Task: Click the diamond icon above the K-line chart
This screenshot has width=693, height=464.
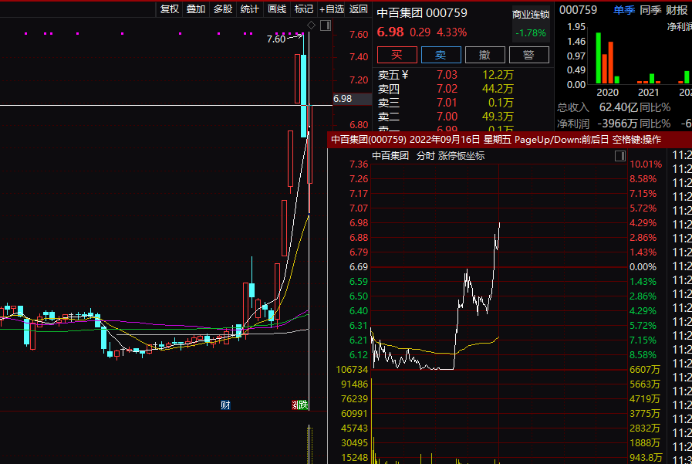Action: [x=311, y=25]
